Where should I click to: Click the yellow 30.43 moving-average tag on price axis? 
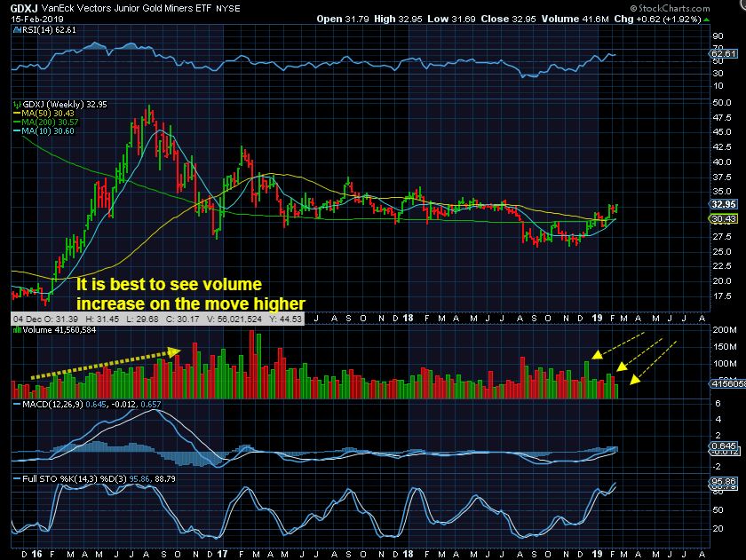coord(724,218)
